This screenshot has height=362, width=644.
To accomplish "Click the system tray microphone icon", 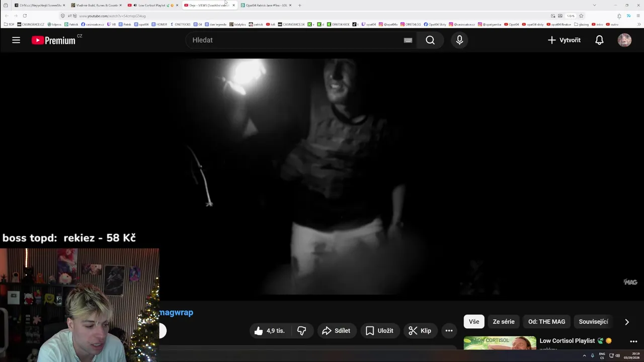I will point(592,356).
